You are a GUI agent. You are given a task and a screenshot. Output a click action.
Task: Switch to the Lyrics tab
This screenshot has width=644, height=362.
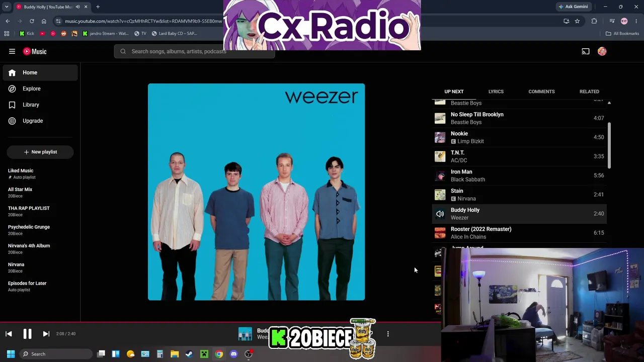click(x=496, y=92)
